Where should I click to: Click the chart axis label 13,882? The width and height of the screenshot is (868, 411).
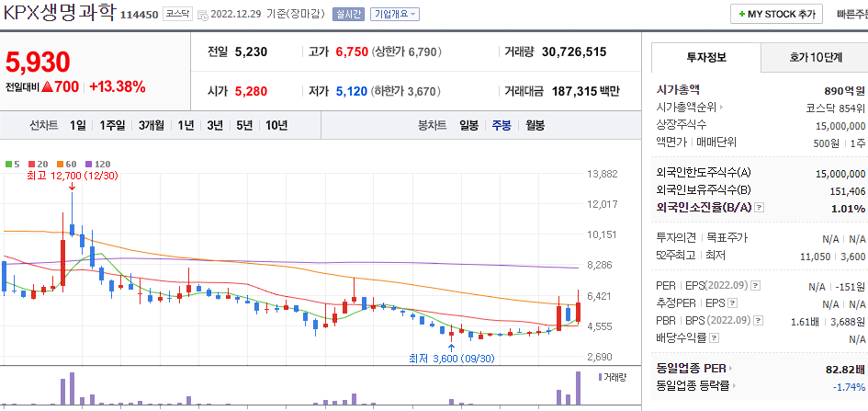[x=602, y=174]
